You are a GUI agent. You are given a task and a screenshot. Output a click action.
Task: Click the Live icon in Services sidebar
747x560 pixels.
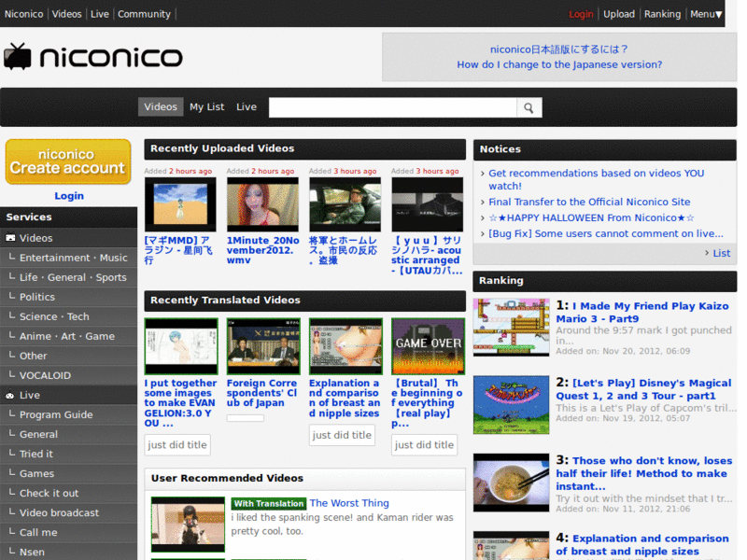coord(9,395)
